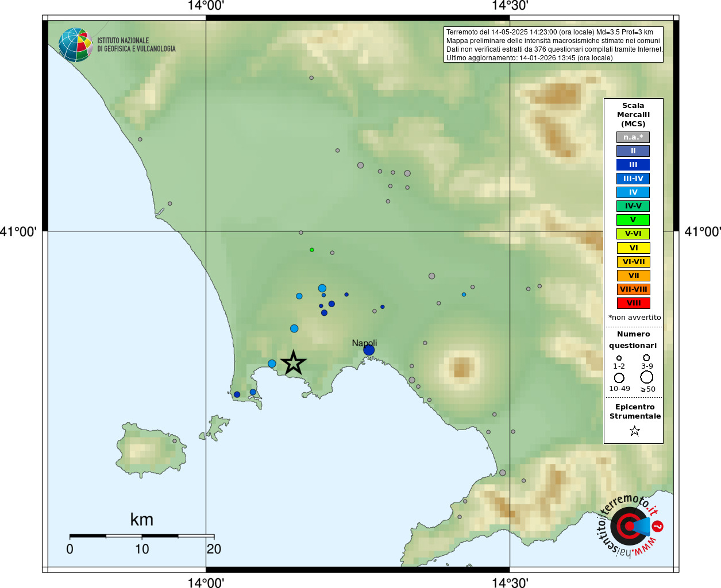Viewport: 721px width, 588px height.
Task: Click the ISTITUTO NAZIONALE DI GEOFISICA text
Action: [136, 45]
